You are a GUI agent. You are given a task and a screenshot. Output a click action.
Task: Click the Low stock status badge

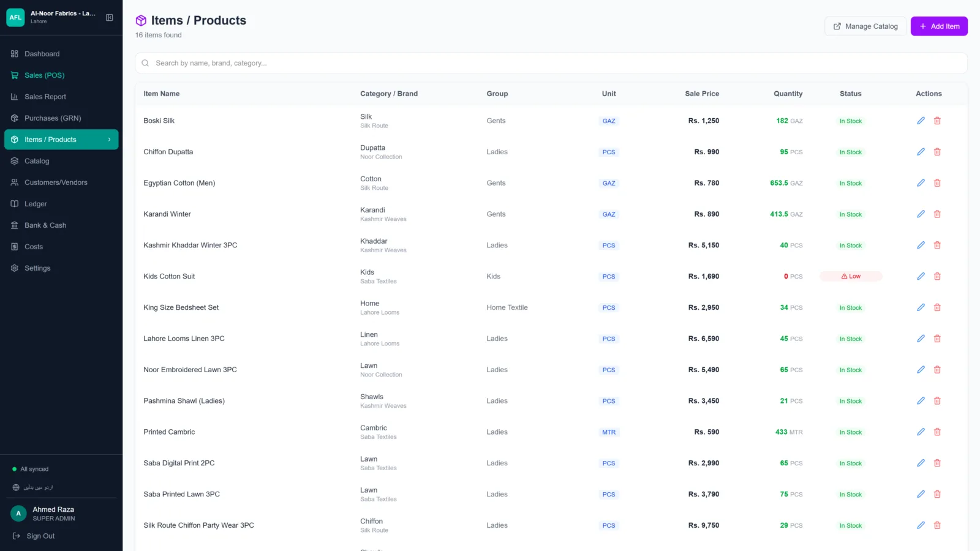(x=851, y=276)
